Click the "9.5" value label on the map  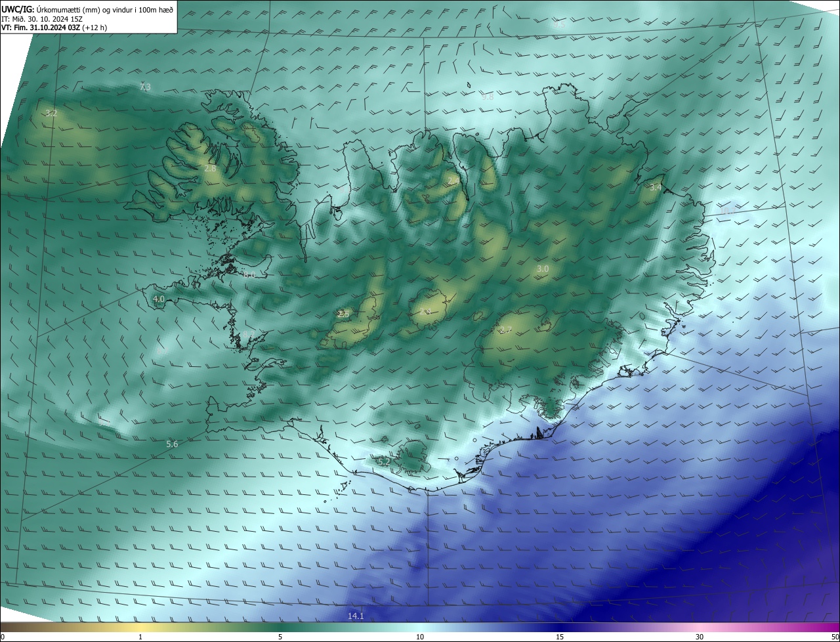(559, 25)
